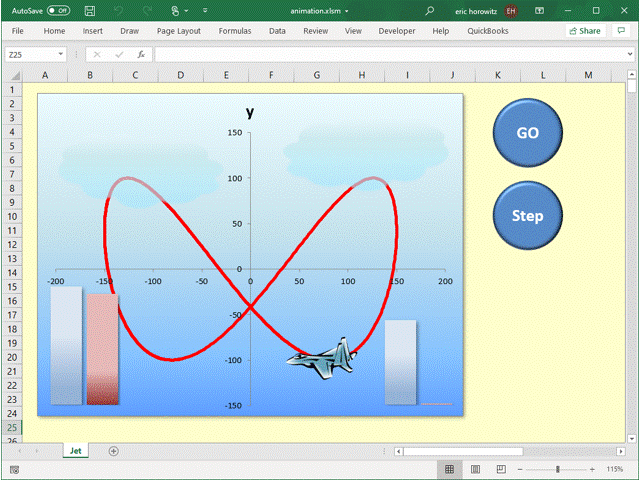Viewport: 640px width, 480px height.
Task: Toggle the AutoSave switch
Action: (x=58, y=10)
